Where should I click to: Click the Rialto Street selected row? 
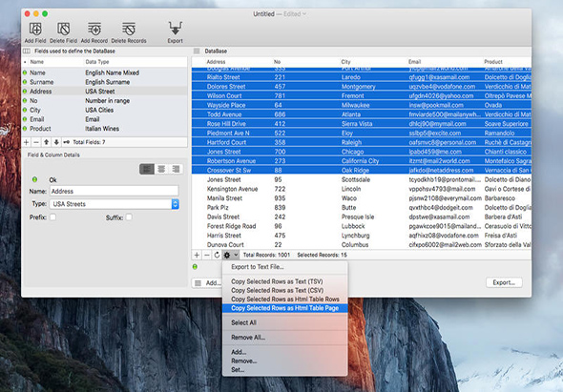point(362,77)
